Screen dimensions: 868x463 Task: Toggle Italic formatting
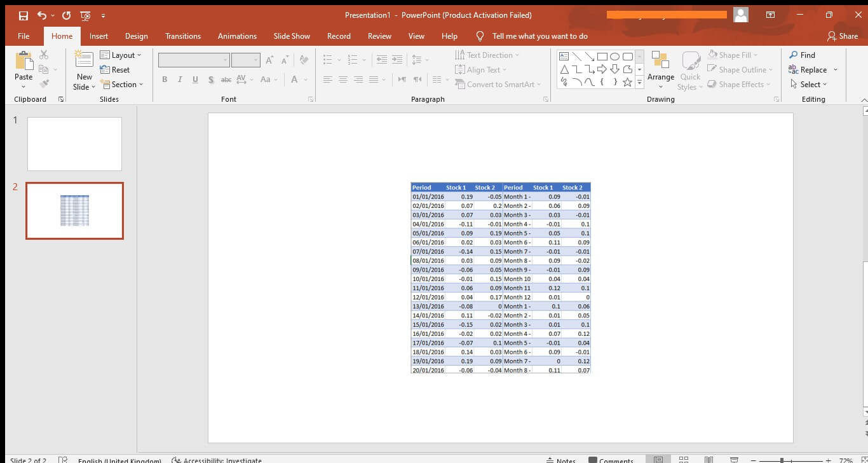tap(180, 79)
